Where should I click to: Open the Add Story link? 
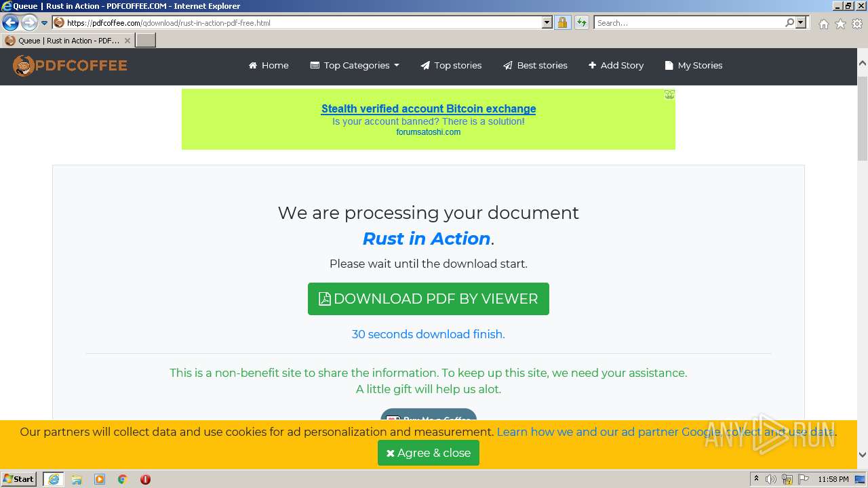(616, 66)
